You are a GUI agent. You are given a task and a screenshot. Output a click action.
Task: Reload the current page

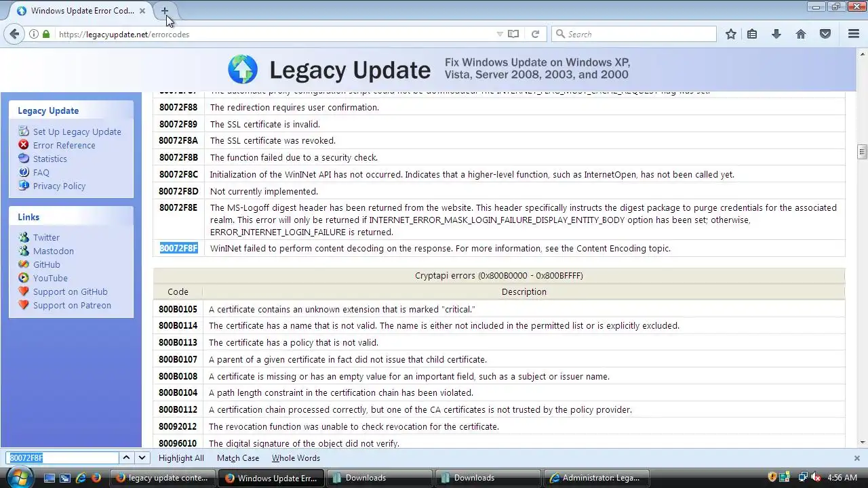(535, 34)
